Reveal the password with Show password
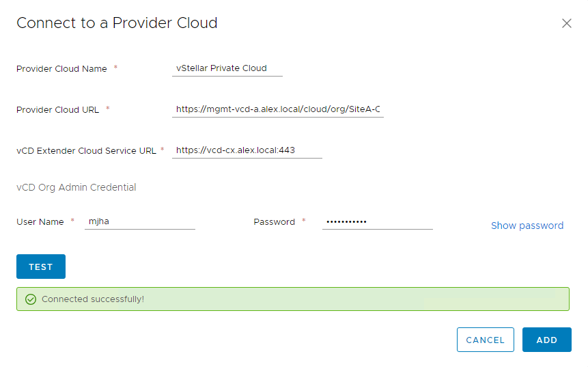588x367 pixels. pyautogui.click(x=527, y=226)
